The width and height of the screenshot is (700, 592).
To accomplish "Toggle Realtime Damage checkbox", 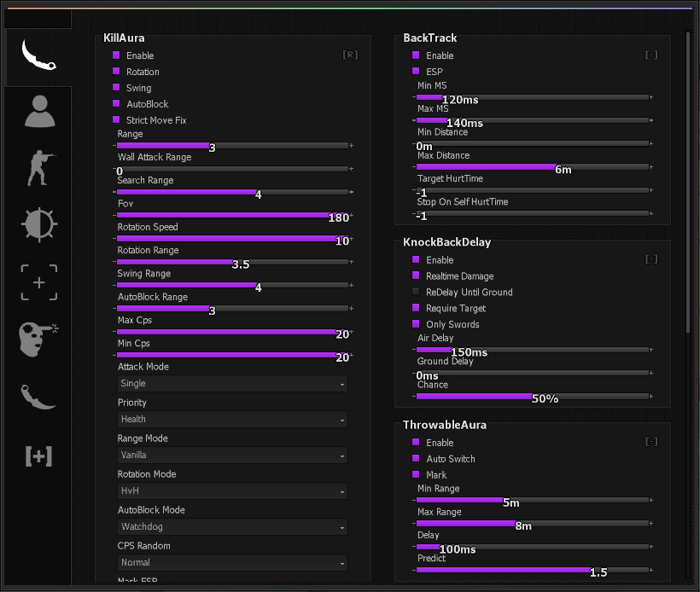I will [x=416, y=276].
